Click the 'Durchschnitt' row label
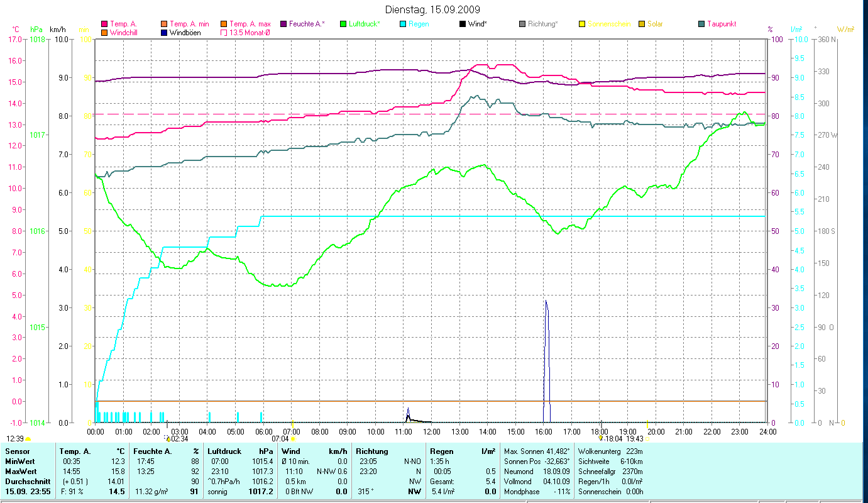This screenshot has height=503, width=868. [28, 482]
